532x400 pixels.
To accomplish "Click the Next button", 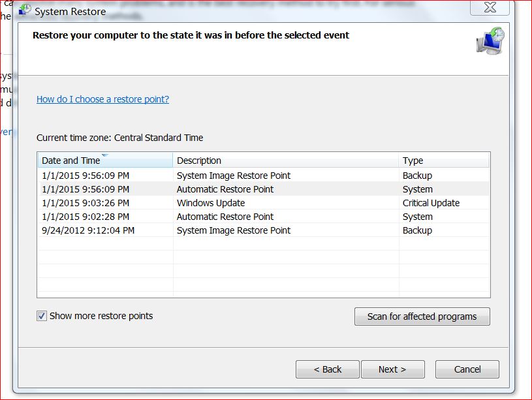I will tap(392, 369).
